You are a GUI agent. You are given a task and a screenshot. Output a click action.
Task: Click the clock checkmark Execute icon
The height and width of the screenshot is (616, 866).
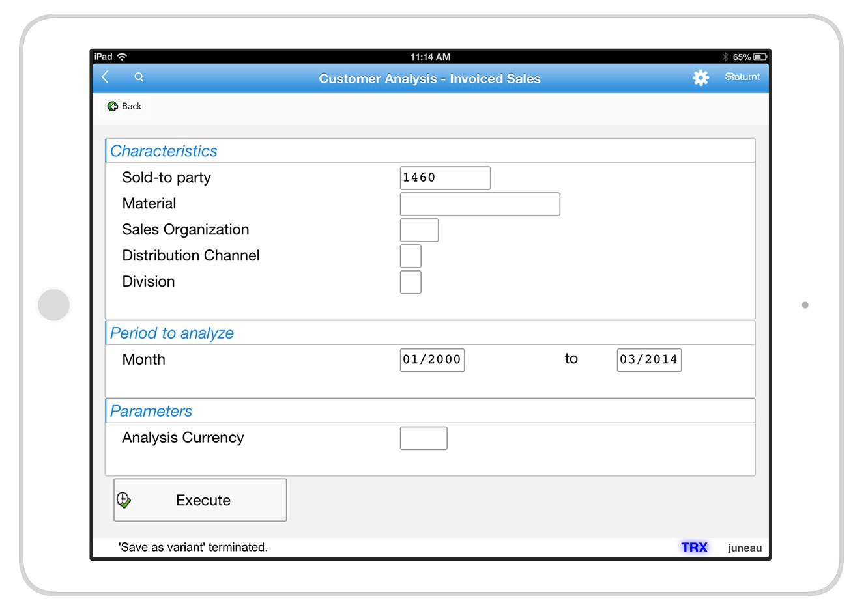pyautogui.click(x=124, y=499)
